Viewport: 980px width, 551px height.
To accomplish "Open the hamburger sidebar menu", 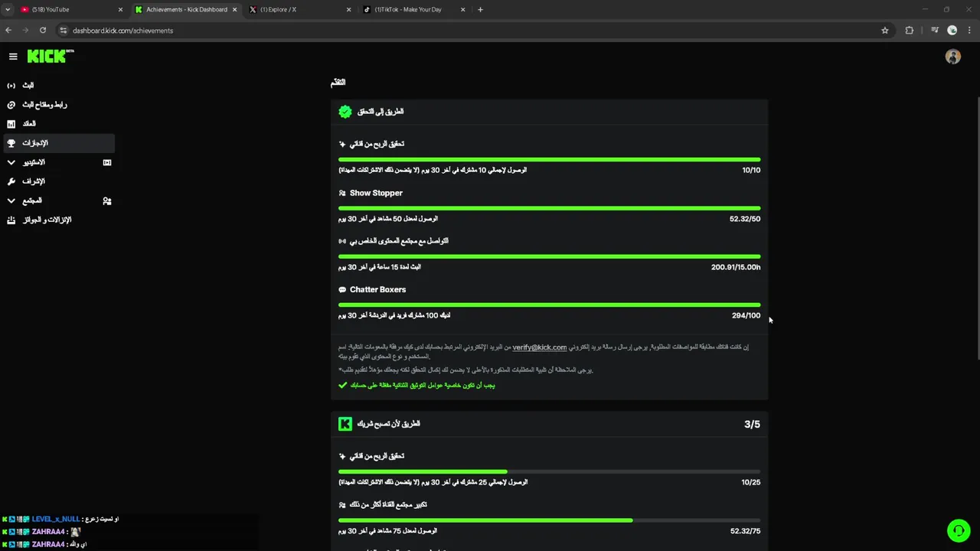I will [13, 56].
